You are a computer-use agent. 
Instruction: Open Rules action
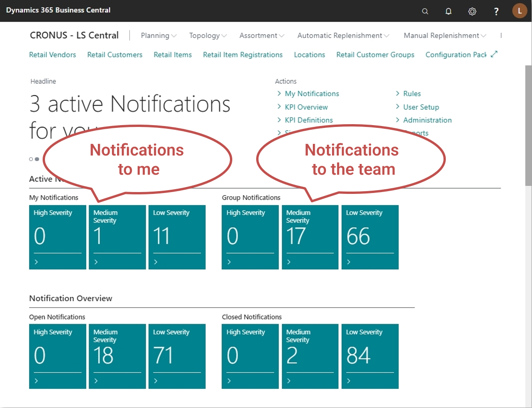(412, 94)
